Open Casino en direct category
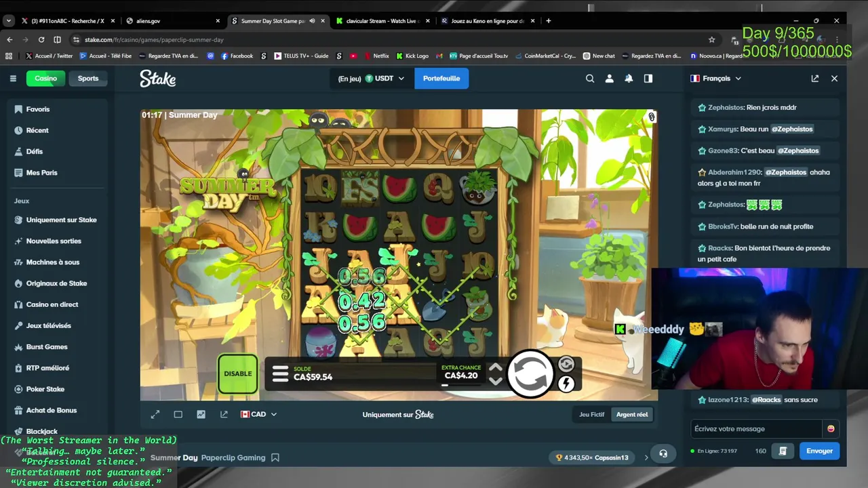Screen dimensions: 868x488 pyautogui.click(x=57, y=304)
